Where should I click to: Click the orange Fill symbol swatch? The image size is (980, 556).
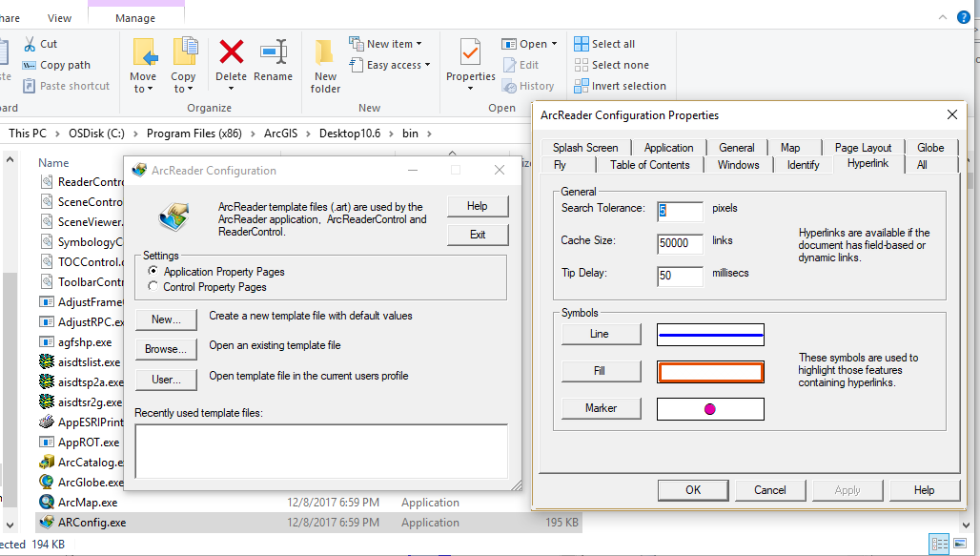(710, 372)
